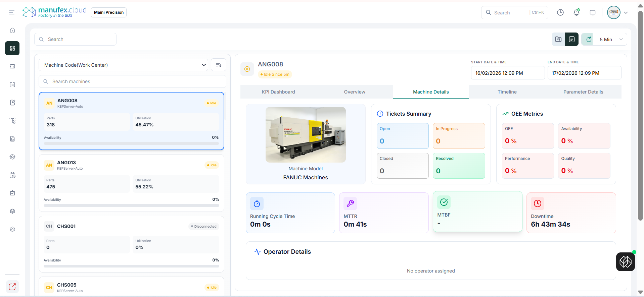
Task: Expand the Machine Code(Work Center) dropdown
Action: click(123, 65)
